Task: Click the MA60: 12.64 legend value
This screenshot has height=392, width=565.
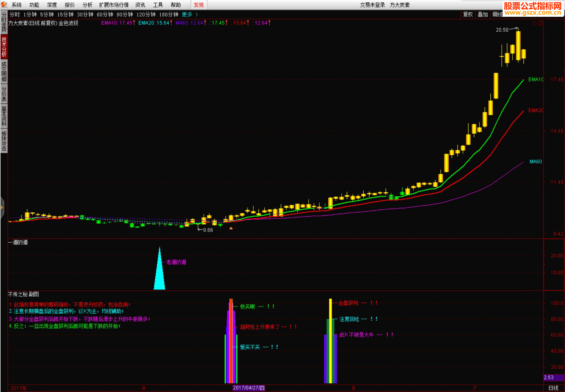Action: coord(191,23)
